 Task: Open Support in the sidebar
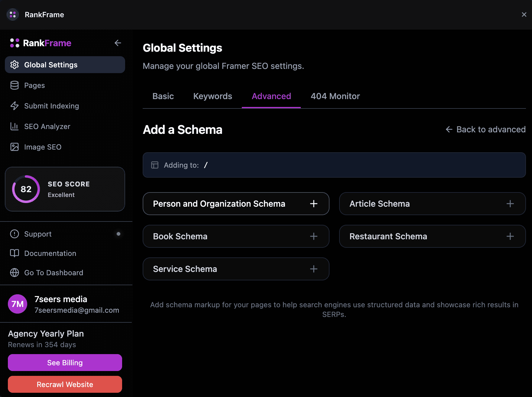click(65, 234)
